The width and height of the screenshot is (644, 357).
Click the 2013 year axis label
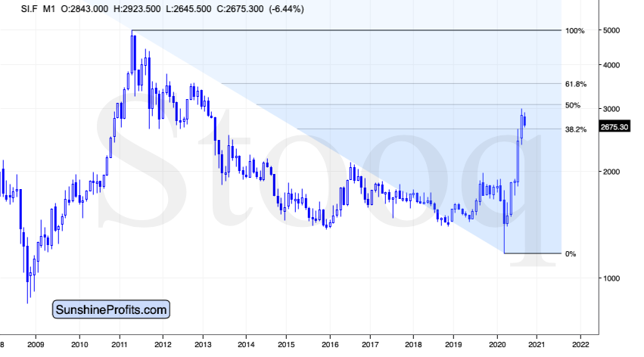203,345
